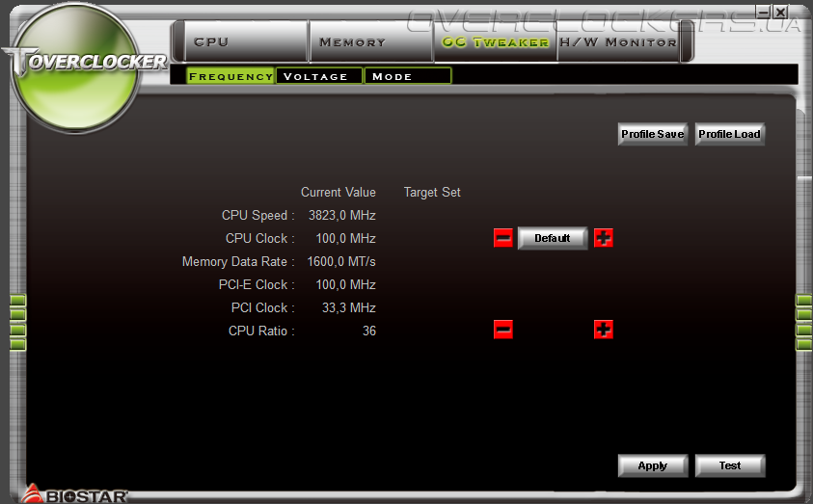Reset CPU Clock with Default button

[x=553, y=238]
